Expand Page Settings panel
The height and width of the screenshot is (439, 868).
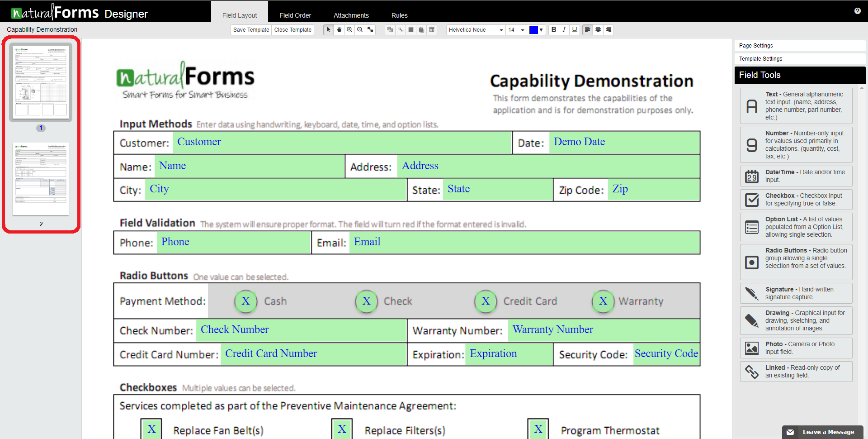800,46
